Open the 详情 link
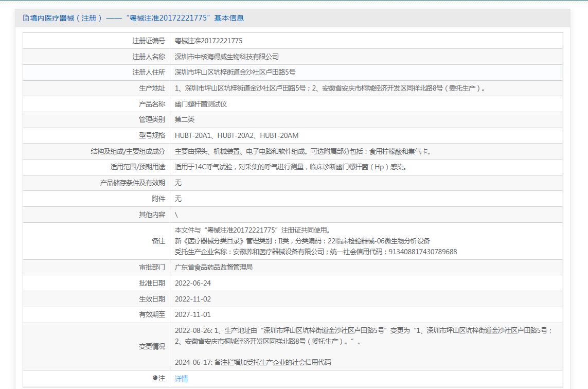Screen dimensions: 588x389 (181, 379)
